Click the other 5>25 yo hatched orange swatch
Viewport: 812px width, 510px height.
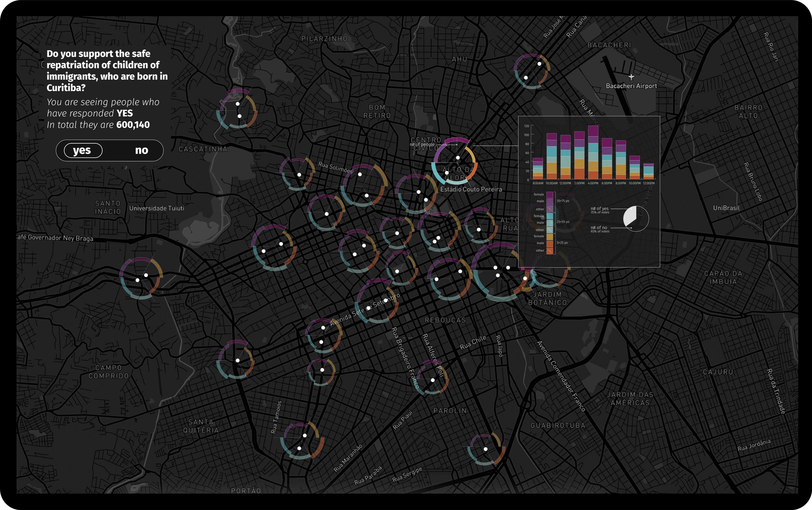click(550, 251)
